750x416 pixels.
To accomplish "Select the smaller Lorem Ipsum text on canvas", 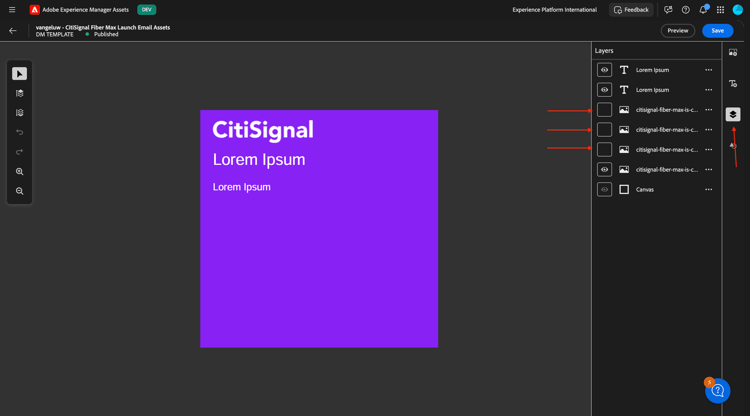I will click(x=242, y=187).
